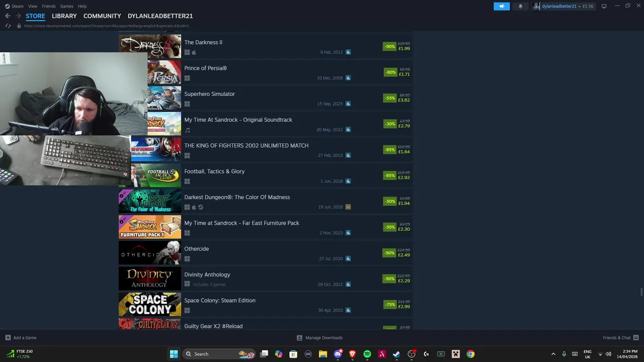
Task: Click the plus icon beside Add a Game
Action: pyautogui.click(x=8, y=338)
